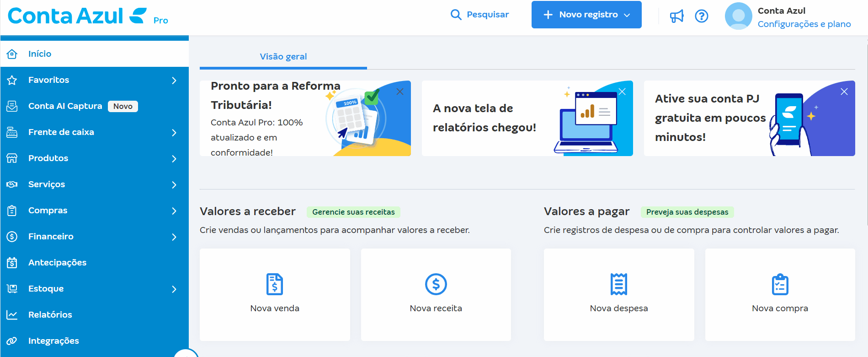Click the search magnifier icon

point(456,15)
